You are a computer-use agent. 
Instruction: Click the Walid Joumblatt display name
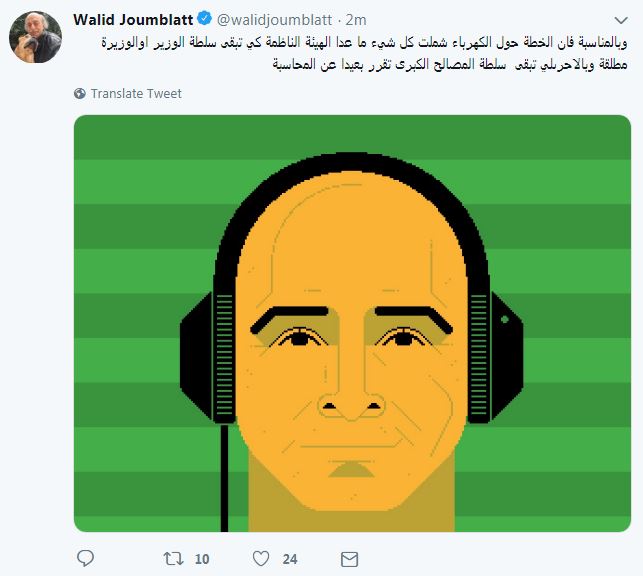coord(133,19)
